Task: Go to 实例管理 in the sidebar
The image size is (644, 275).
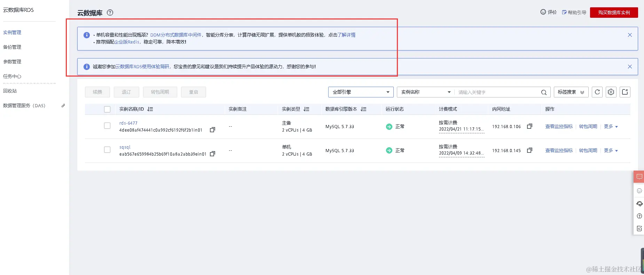Action: point(12,32)
